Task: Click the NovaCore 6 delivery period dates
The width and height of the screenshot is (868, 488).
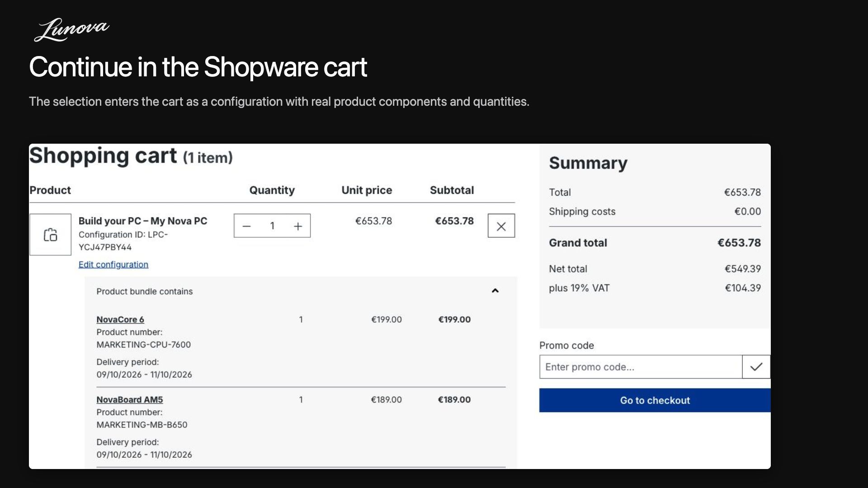Action: 144,375
